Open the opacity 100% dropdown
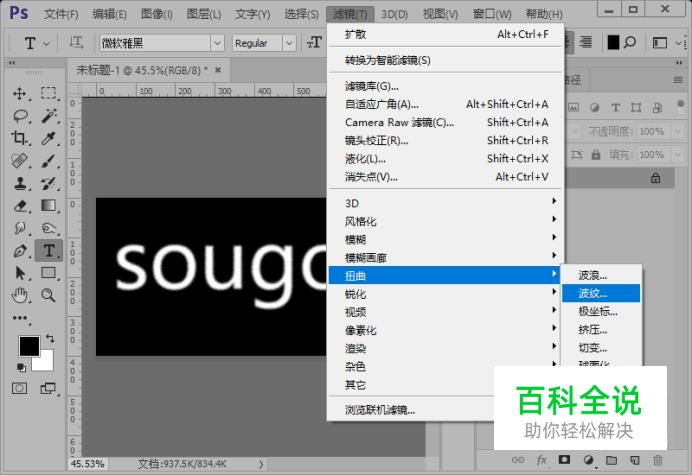Screen dimensions: 692x475 pos(677,131)
